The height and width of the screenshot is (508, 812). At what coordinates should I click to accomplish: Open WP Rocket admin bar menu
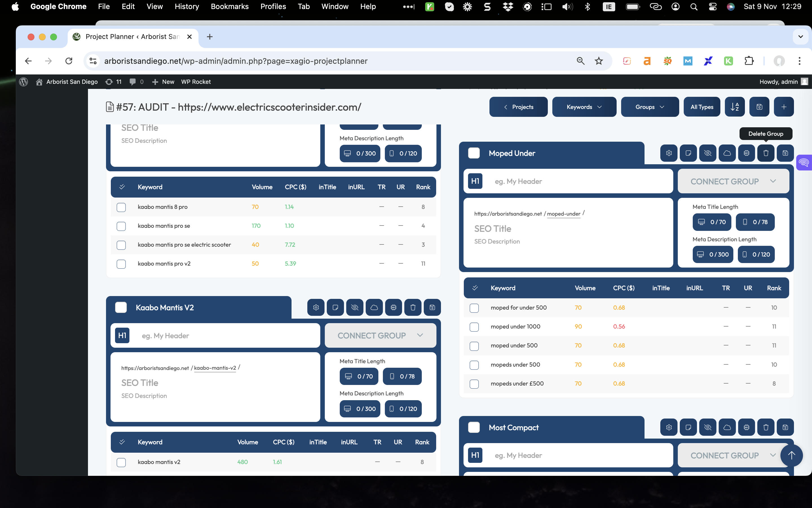coord(196,82)
